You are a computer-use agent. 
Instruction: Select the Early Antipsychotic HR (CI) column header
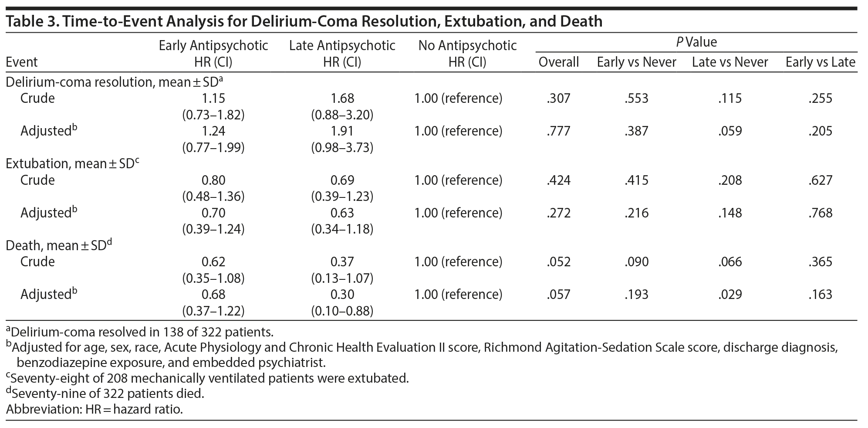(x=213, y=53)
